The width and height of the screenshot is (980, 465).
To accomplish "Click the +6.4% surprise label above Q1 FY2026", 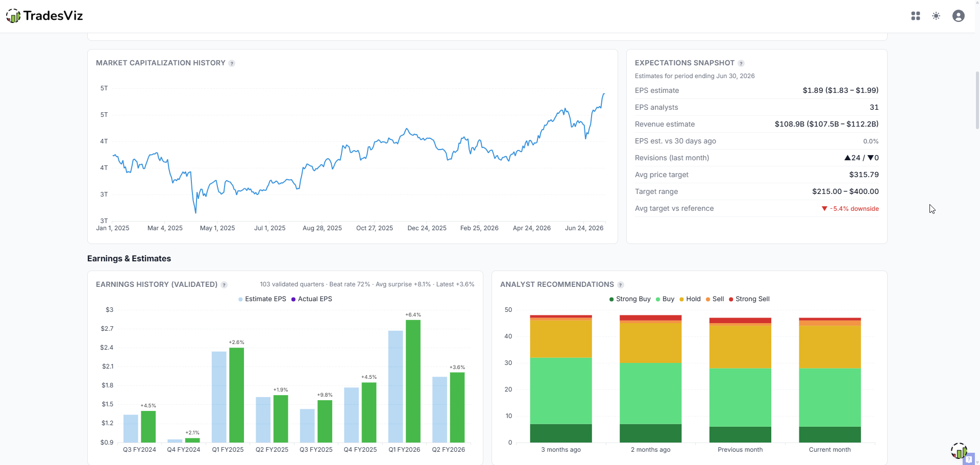I will coord(413,315).
